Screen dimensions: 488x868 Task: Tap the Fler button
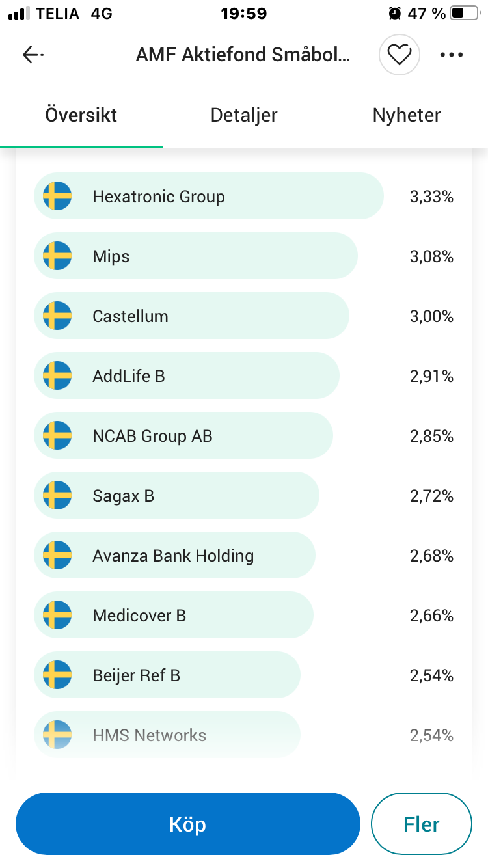[x=421, y=824]
